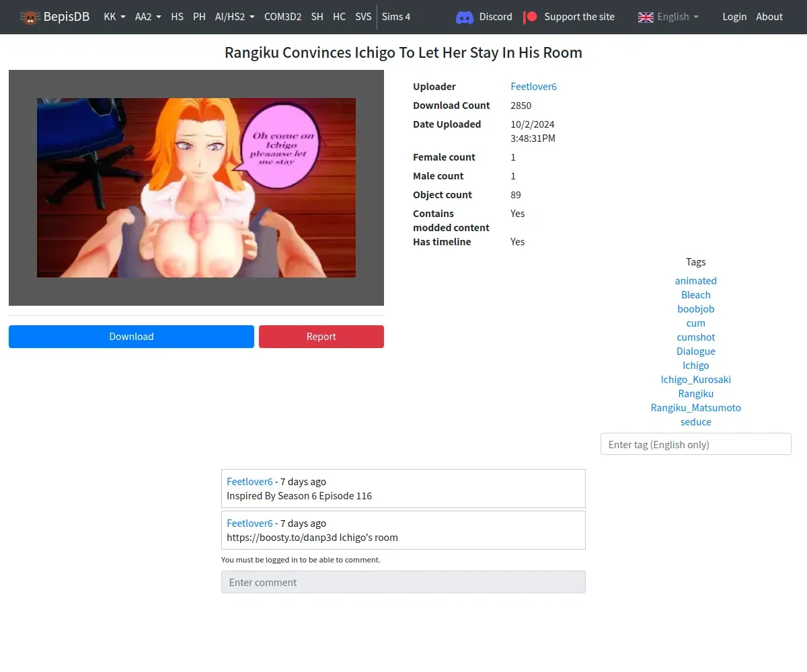Click the BepisDB site name

coord(67,17)
